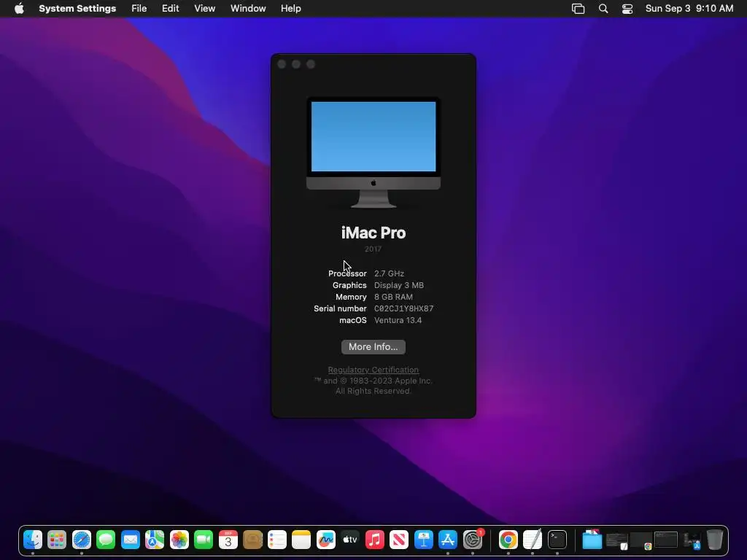Open the Edit menu
The image size is (747, 560).
point(170,8)
